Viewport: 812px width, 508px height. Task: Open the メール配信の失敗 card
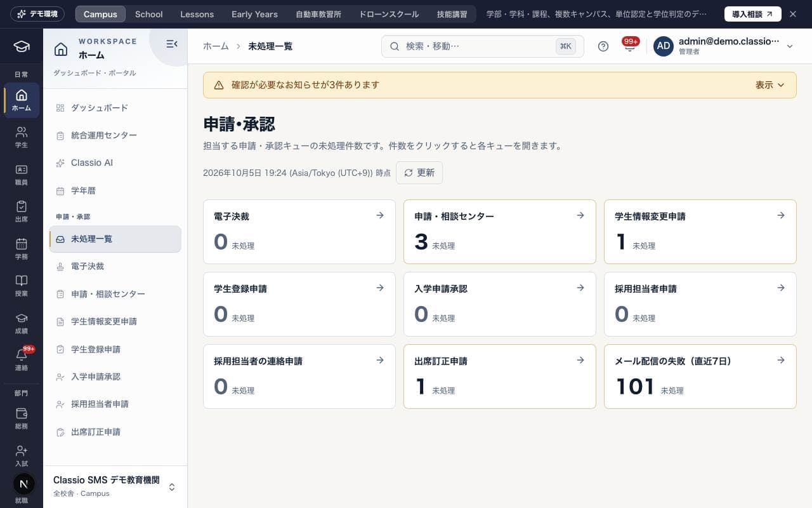click(700, 377)
